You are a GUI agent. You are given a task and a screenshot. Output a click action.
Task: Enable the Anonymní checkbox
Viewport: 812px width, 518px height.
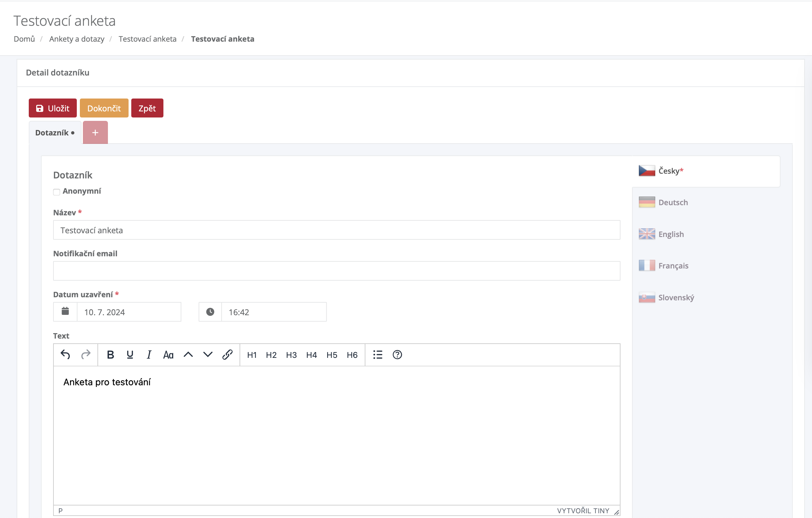click(x=57, y=192)
